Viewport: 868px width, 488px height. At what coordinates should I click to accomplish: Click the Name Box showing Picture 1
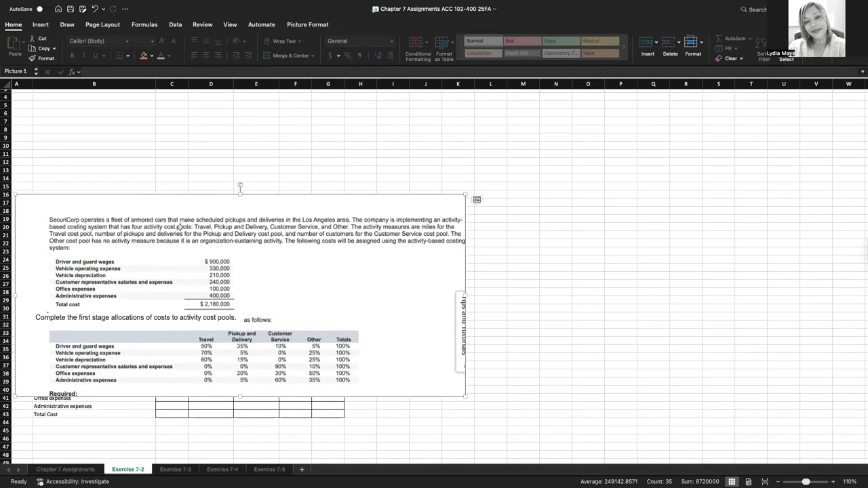pos(16,71)
